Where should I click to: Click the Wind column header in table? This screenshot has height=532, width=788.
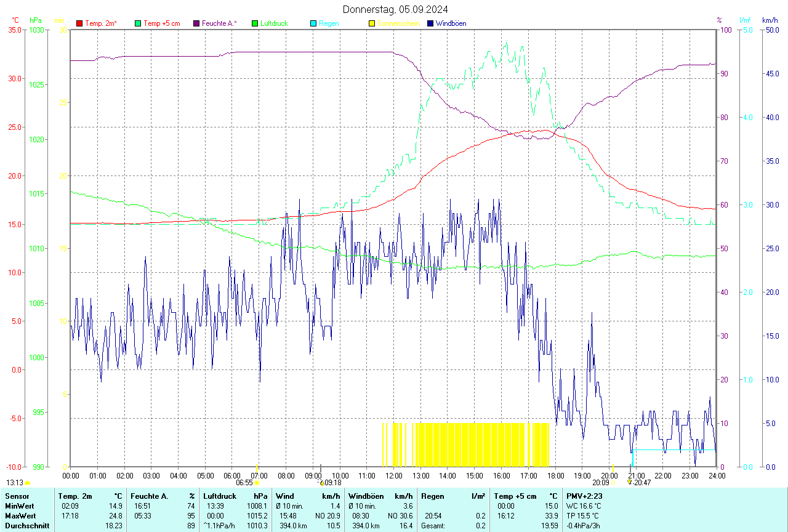coord(285,496)
